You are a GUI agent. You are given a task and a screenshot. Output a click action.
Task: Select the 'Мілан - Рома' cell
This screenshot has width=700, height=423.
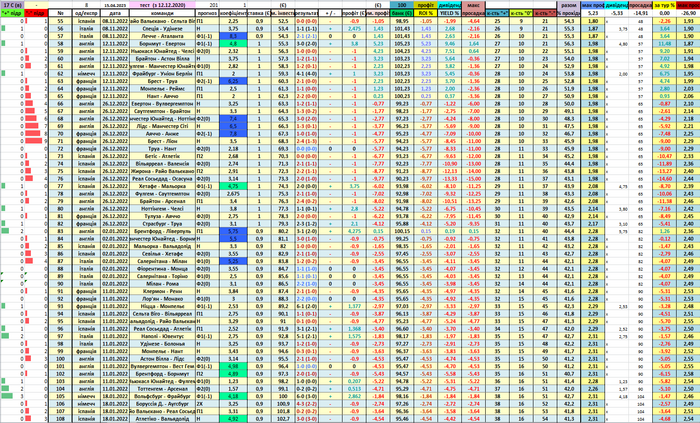pyautogui.click(x=162, y=284)
